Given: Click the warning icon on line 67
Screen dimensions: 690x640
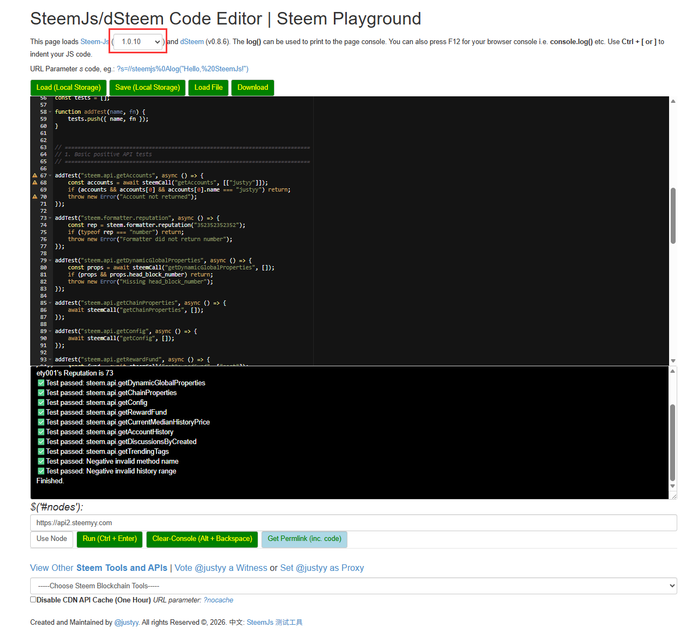Looking at the screenshot, I should click(35, 174).
